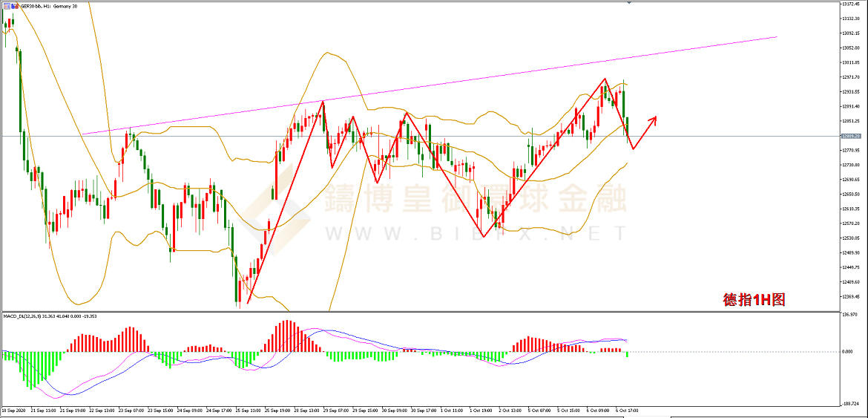868x418 pixels.
Task: Click the 13172.45 price axis label
Action: pos(852,4)
